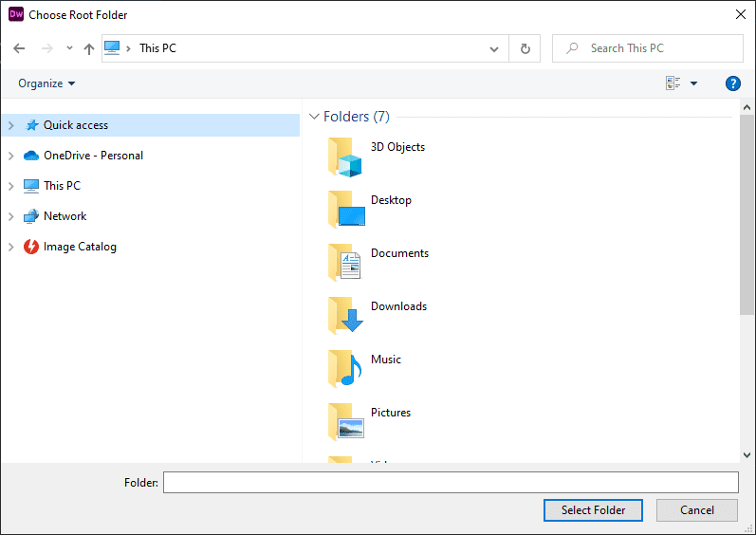756x535 pixels.
Task: Click the forward navigation arrow
Action: click(47, 48)
